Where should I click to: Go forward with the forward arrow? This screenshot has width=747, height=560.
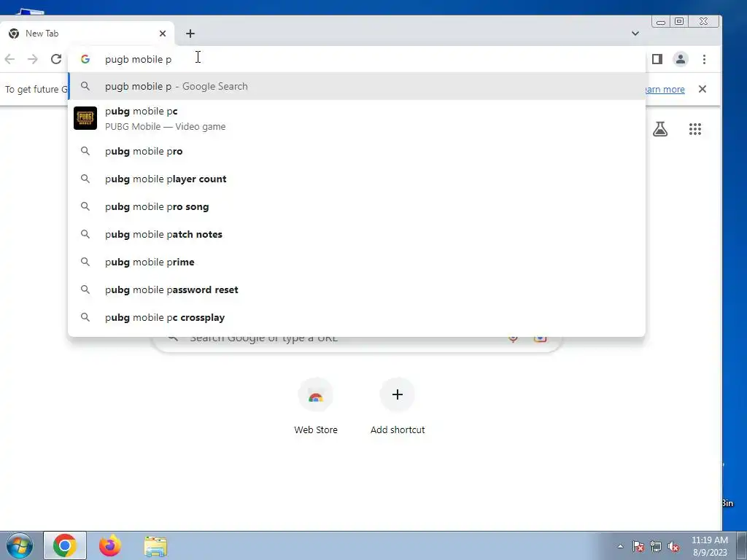pyautogui.click(x=32, y=59)
